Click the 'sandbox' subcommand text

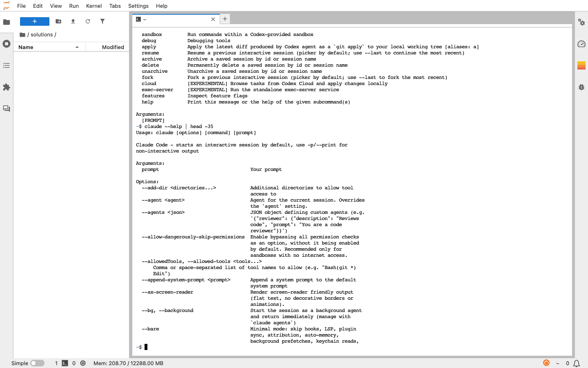[x=152, y=35]
